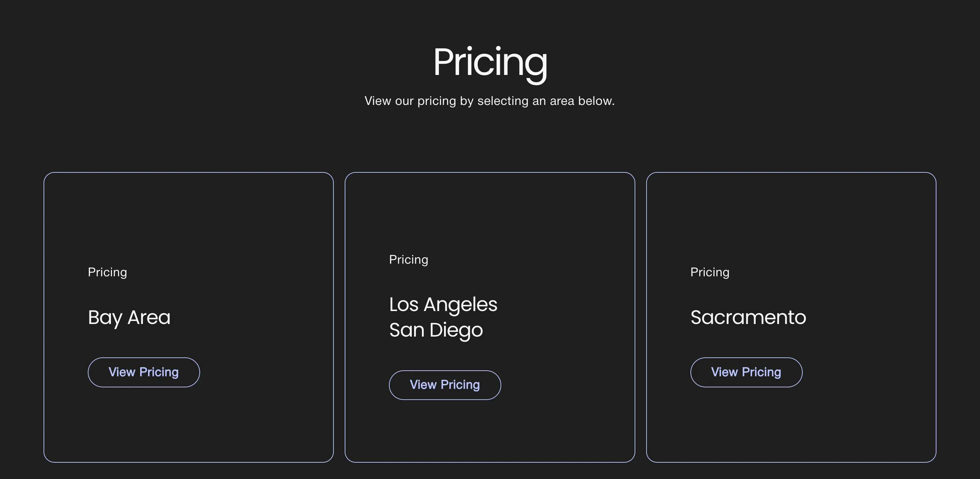980x479 pixels.
Task: Click gap between Los Angeles and Sacramento cards
Action: [641, 317]
